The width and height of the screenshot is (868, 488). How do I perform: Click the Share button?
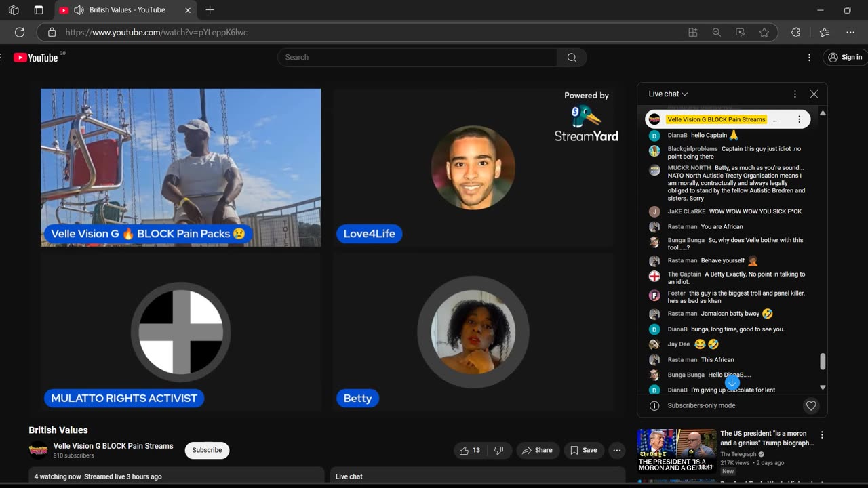[x=536, y=450]
